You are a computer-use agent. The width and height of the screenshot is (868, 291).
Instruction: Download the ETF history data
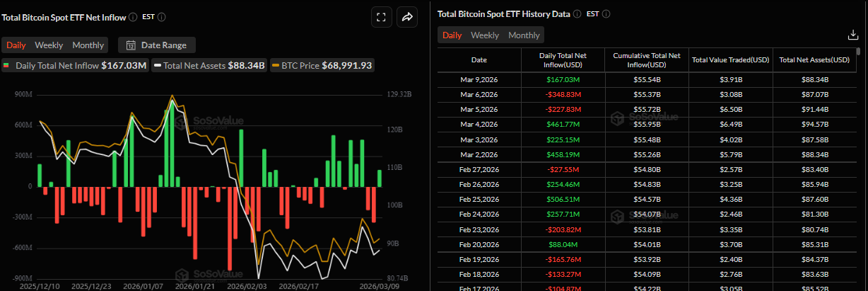pos(852,35)
